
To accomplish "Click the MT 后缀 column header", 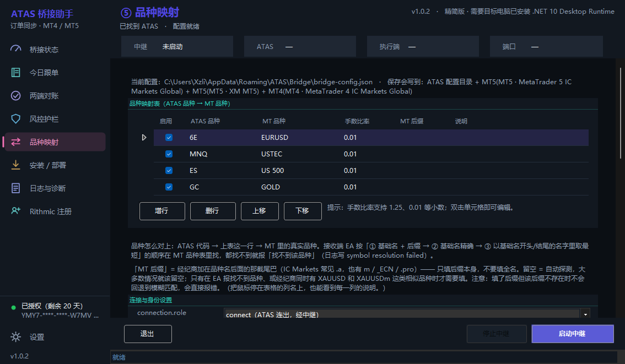I will tap(412, 121).
